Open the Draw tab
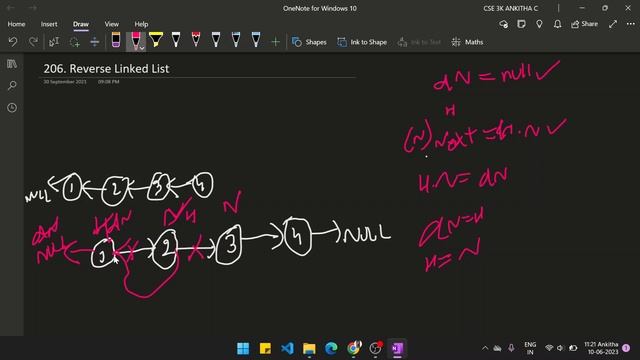The image size is (640, 360). pos(81,24)
